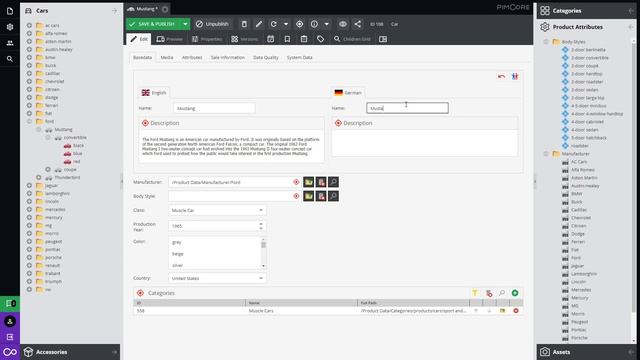The image size is (640, 360).
Task: Switch to the Media tab
Action: point(167,58)
